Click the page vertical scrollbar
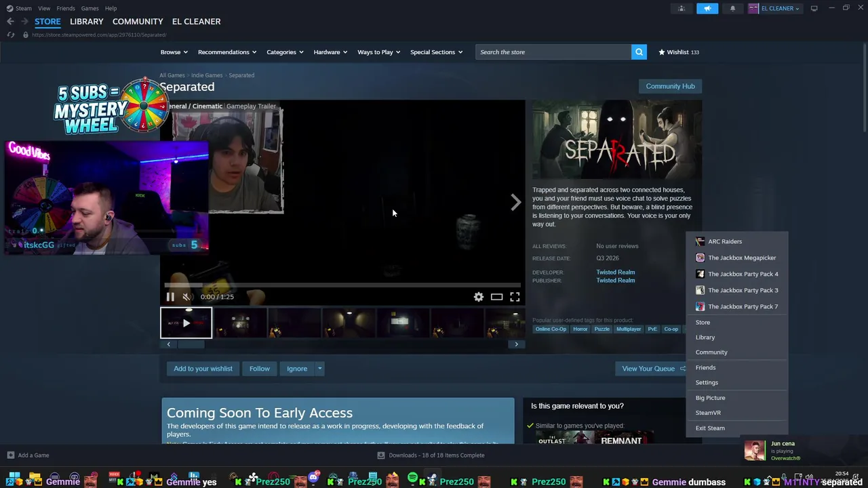The width and height of the screenshot is (868, 488). coord(864,88)
